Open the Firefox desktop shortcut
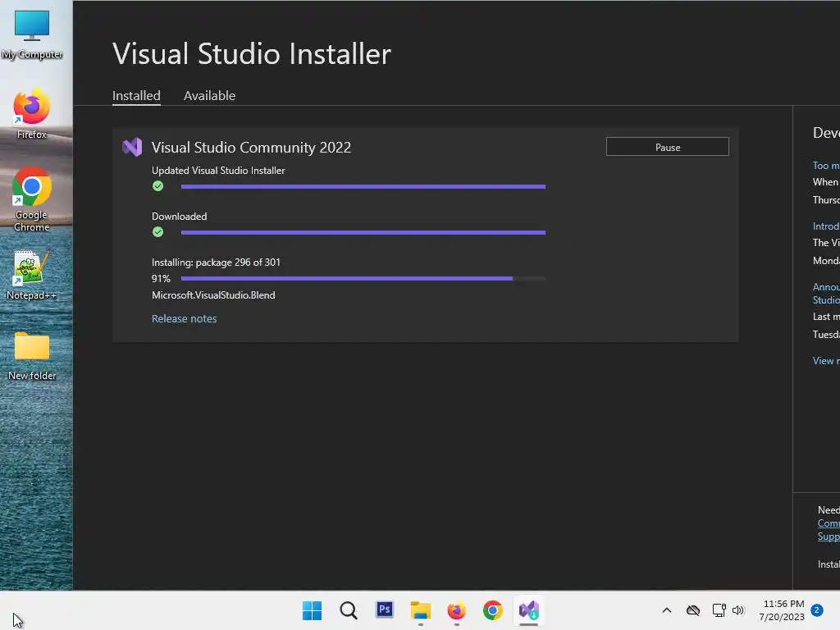The width and height of the screenshot is (840, 630). 32,114
